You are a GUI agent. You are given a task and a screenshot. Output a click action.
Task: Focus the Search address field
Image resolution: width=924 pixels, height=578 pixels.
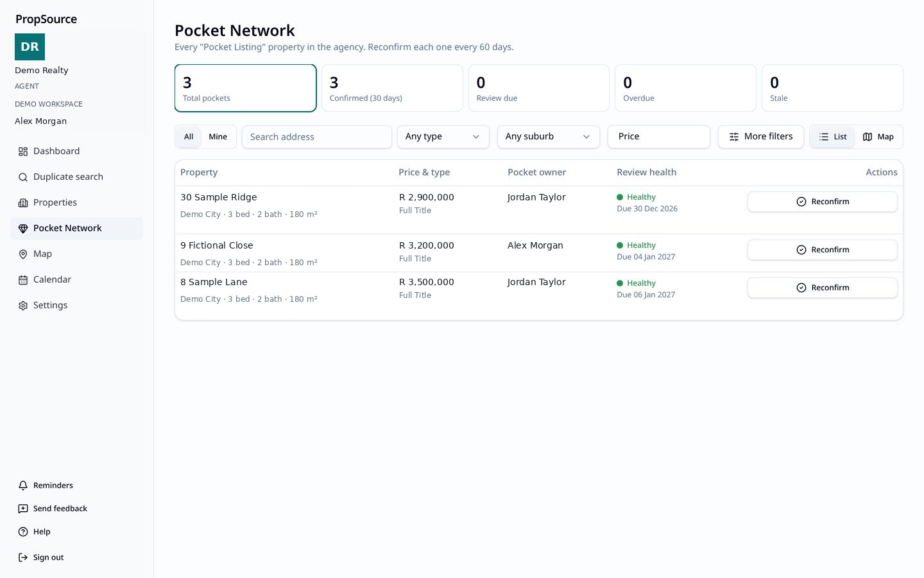click(x=317, y=137)
